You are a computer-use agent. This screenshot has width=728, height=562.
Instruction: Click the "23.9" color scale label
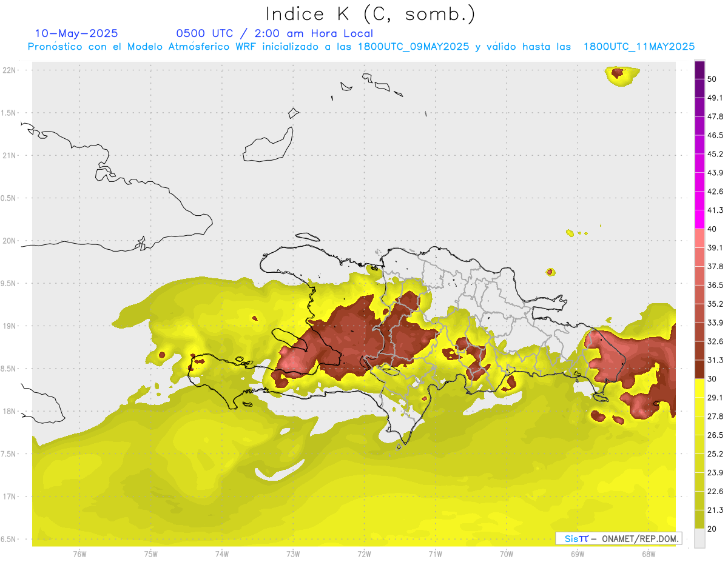point(715,473)
